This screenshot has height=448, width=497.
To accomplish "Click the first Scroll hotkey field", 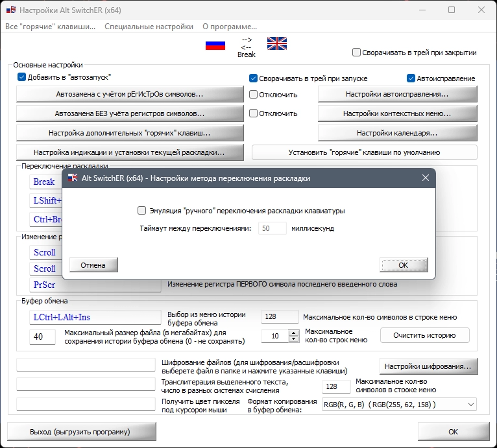I will (x=46, y=252).
